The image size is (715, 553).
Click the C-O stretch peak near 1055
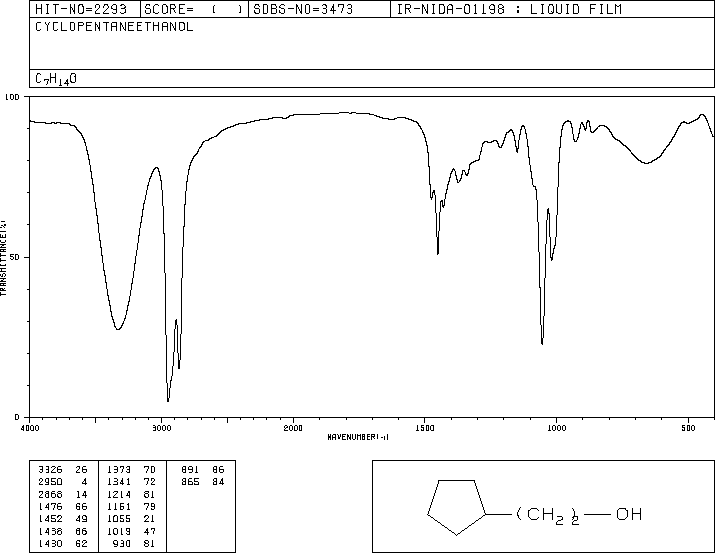(542, 343)
